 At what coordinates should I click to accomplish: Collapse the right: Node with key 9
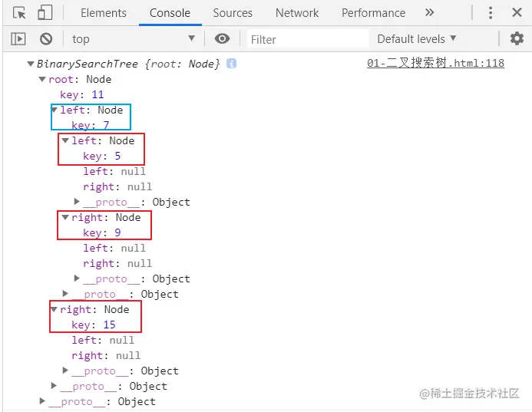[x=65, y=217]
